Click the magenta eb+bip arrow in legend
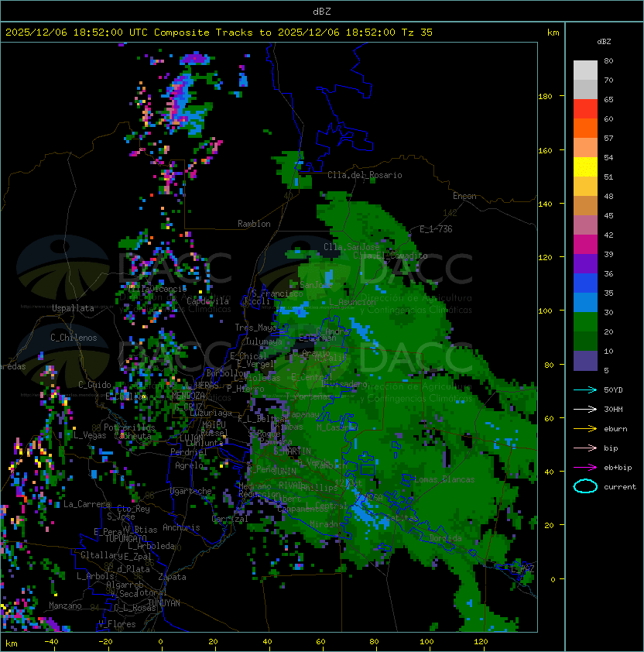The image size is (644, 652). pos(585,468)
